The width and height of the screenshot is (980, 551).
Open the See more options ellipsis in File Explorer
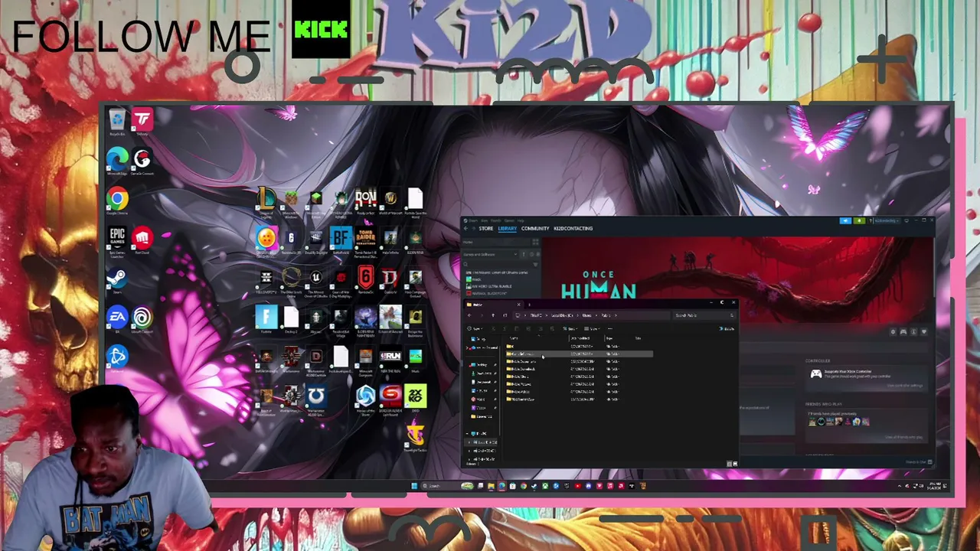[609, 329]
